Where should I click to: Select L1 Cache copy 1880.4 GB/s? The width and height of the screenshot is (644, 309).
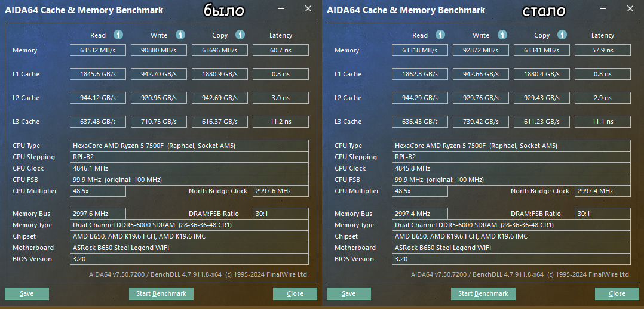pyautogui.click(x=542, y=75)
